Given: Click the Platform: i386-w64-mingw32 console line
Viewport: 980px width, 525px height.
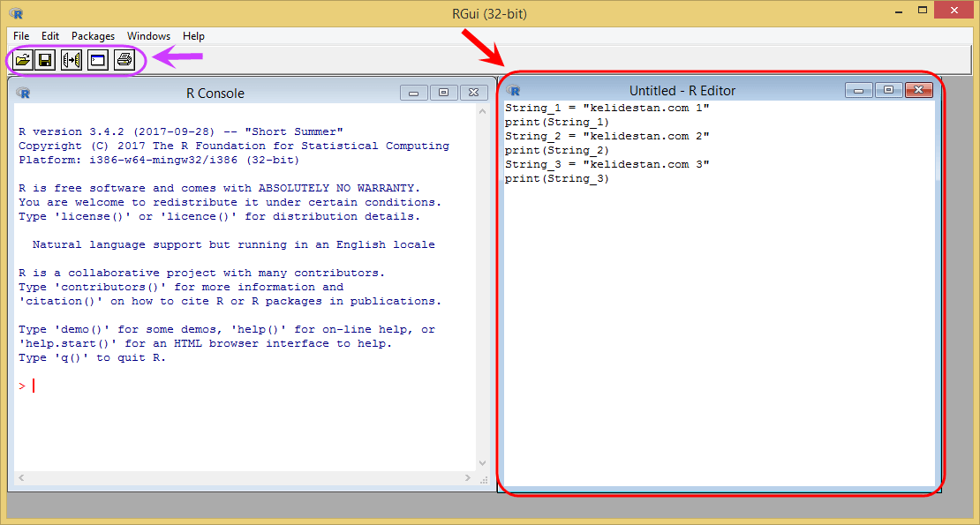Looking at the screenshot, I should [159, 160].
